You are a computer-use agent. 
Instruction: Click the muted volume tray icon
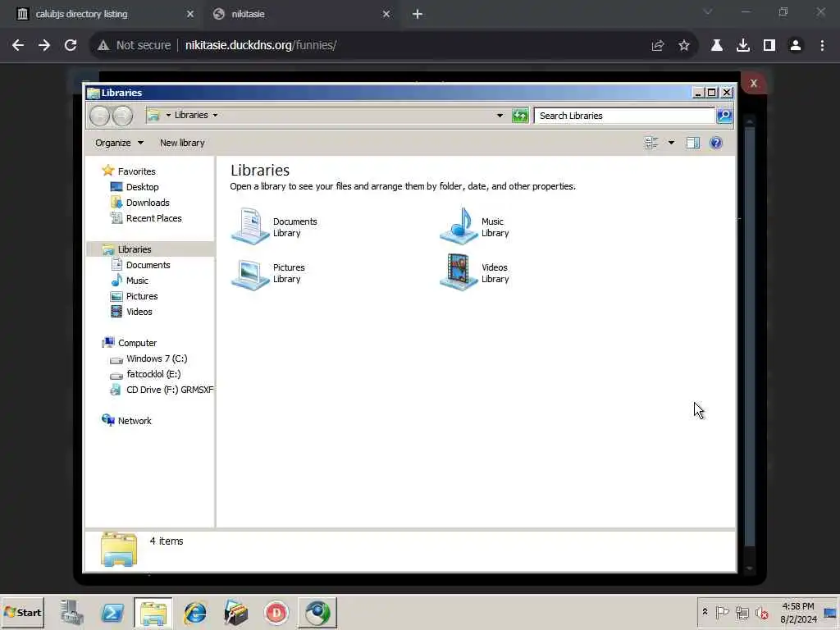[762, 612]
